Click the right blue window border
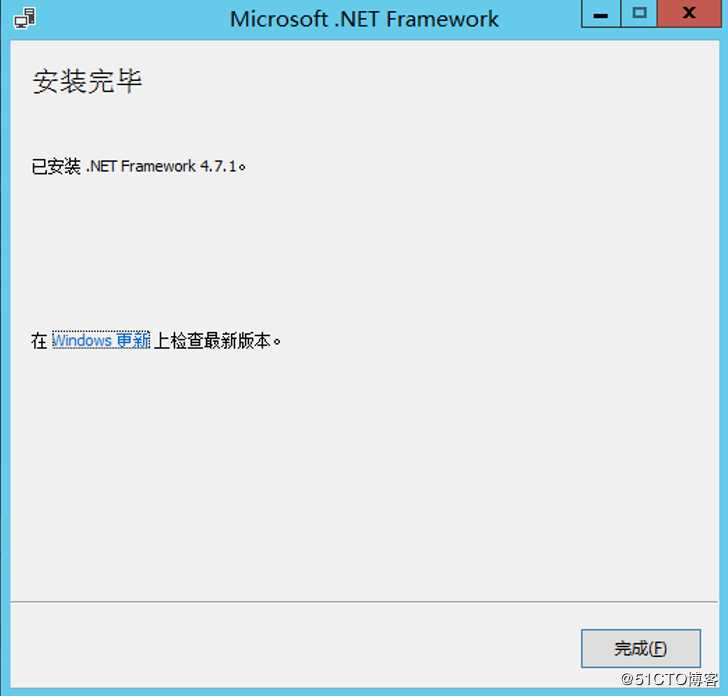This screenshot has height=696, width=728. click(723, 362)
